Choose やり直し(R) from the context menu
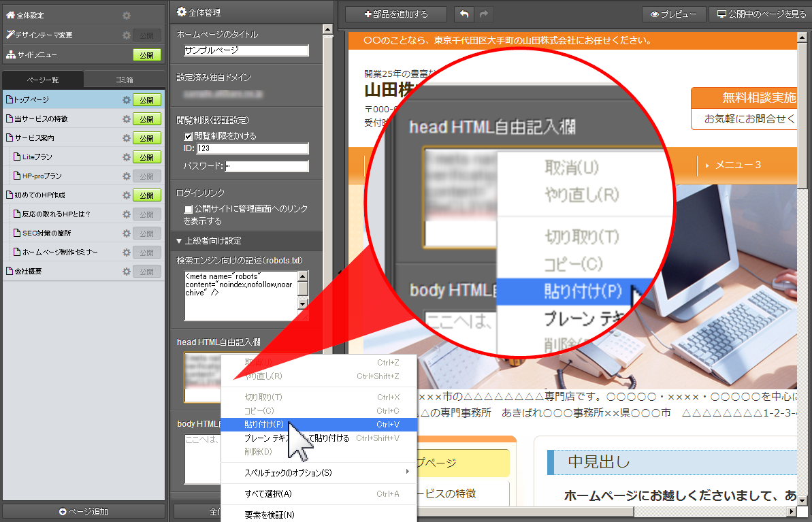Image resolution: width=812 pixels, height=522 pixels. coord(319,376)
